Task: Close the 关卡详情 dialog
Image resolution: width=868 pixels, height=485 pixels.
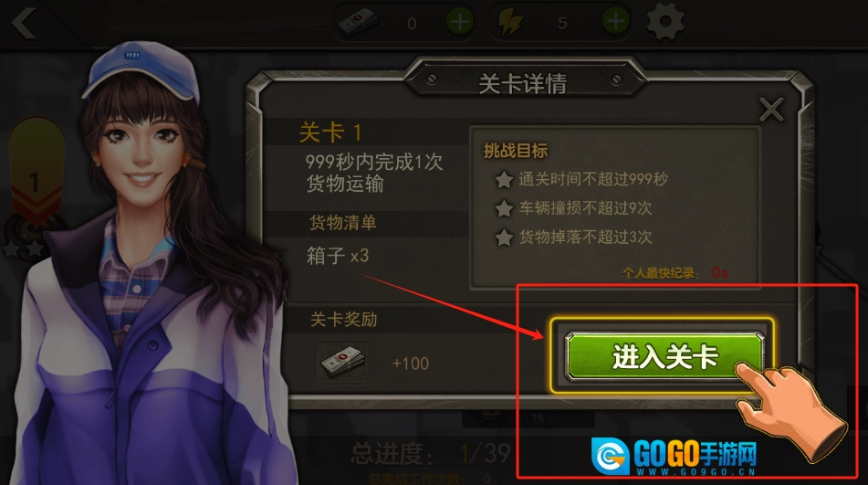Action: [x=771, y=109]
